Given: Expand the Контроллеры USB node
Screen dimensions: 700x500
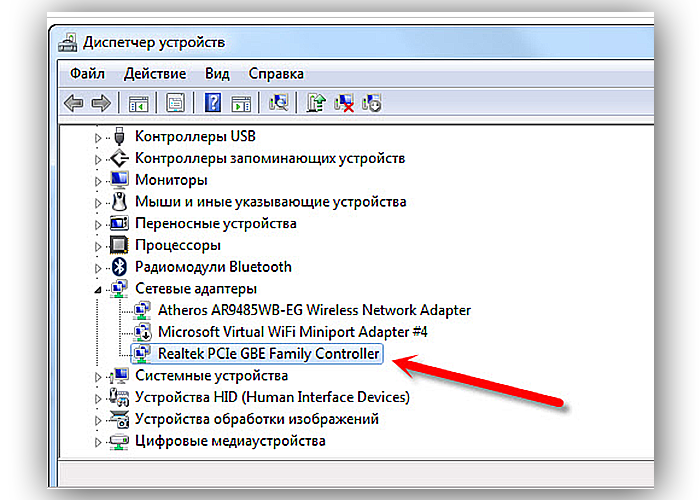Looking at the screenshot, I should [x=98, y=138].
